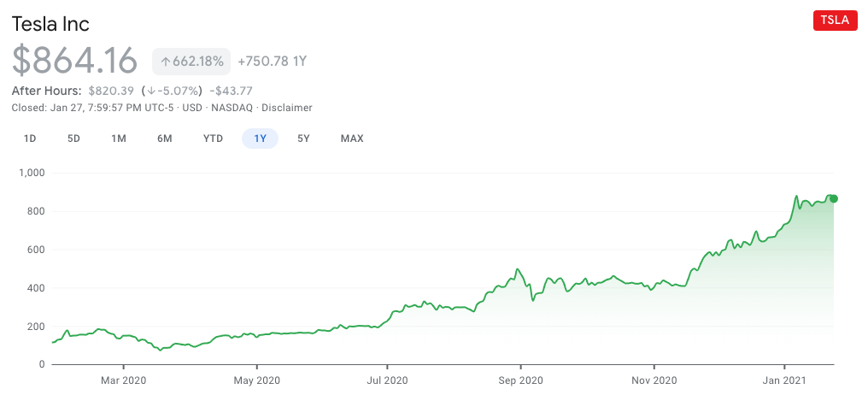Viewport: 868px width, 395px height.
Task: Choose the 1M chart range
Action: click(x=119, y=139)
